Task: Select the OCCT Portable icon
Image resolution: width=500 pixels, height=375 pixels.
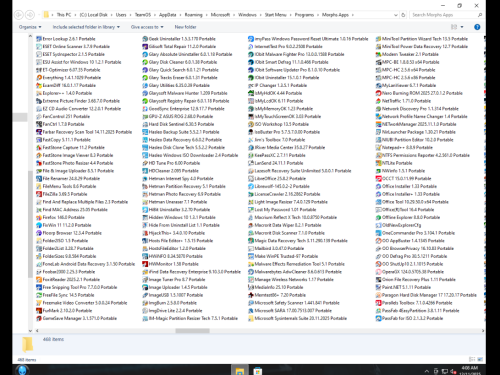Action: (378, 178)
